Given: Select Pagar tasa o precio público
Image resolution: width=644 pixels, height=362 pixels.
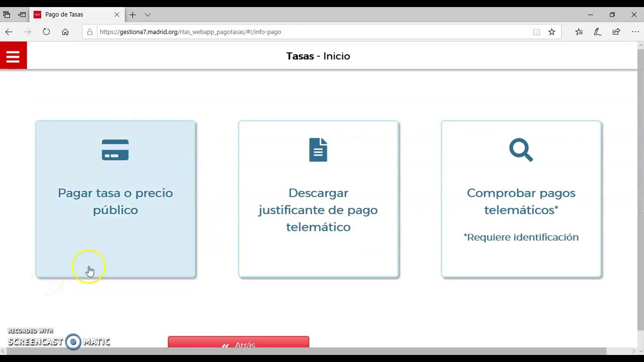Looking at the screenshot, I should click(x=115, y=202).
